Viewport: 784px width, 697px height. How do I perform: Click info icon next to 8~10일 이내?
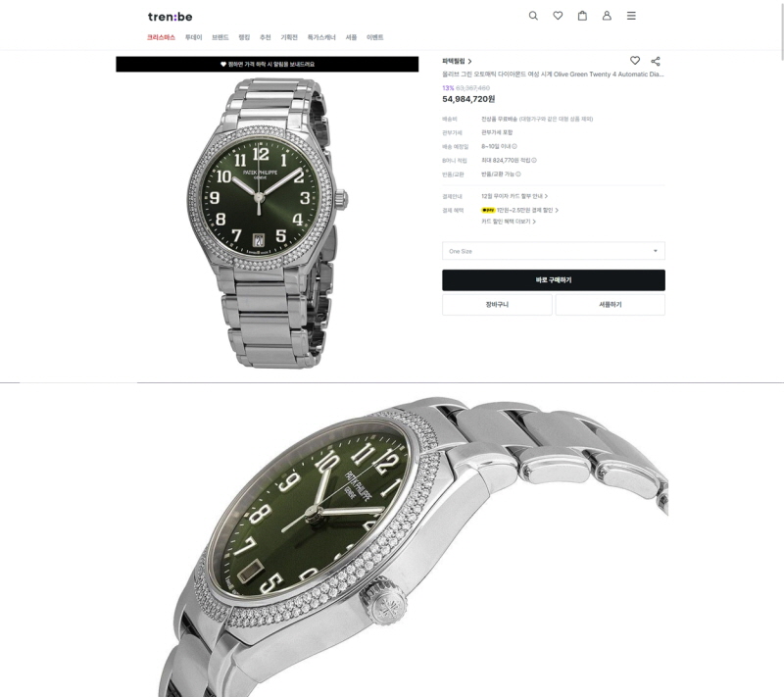pyautogui.click(x=514, y=146)
